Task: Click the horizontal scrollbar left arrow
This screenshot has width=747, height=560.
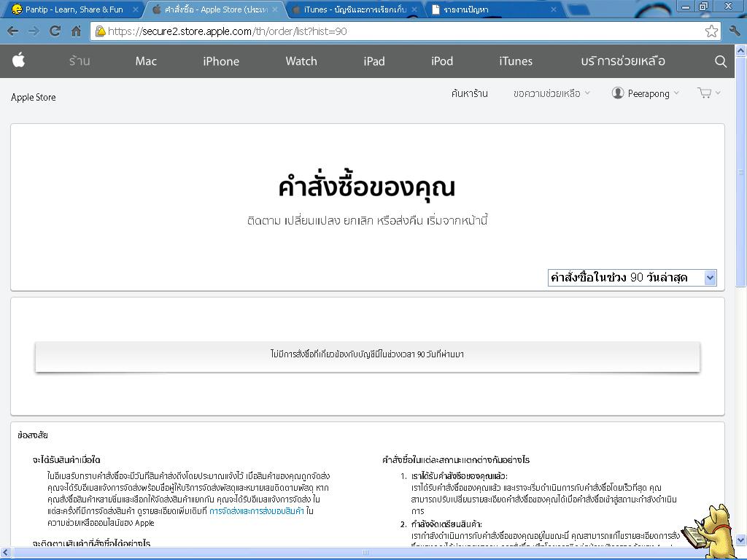Action: coord(5,553)
